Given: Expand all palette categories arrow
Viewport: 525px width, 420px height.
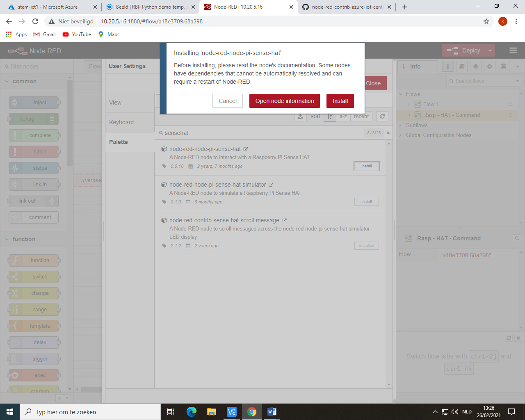Looking at the screenshot, I should [x=67, y=398].
